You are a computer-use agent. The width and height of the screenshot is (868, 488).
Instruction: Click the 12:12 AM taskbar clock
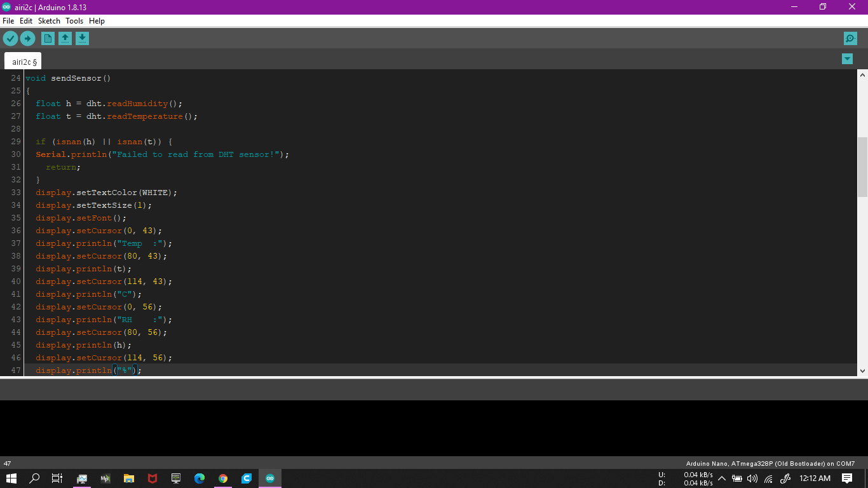815,478
